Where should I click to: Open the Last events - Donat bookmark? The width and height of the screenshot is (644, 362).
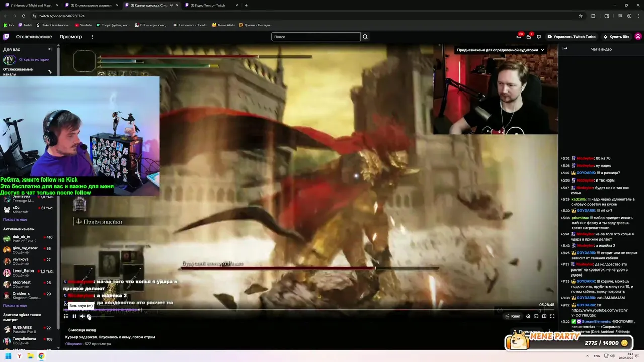(x=190, y=25)
